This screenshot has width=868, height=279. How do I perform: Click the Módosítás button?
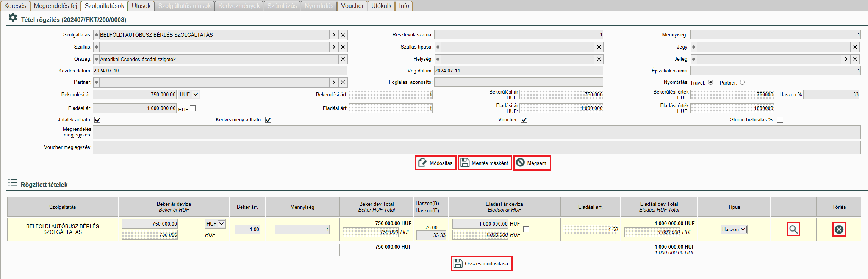click(436, 163)
